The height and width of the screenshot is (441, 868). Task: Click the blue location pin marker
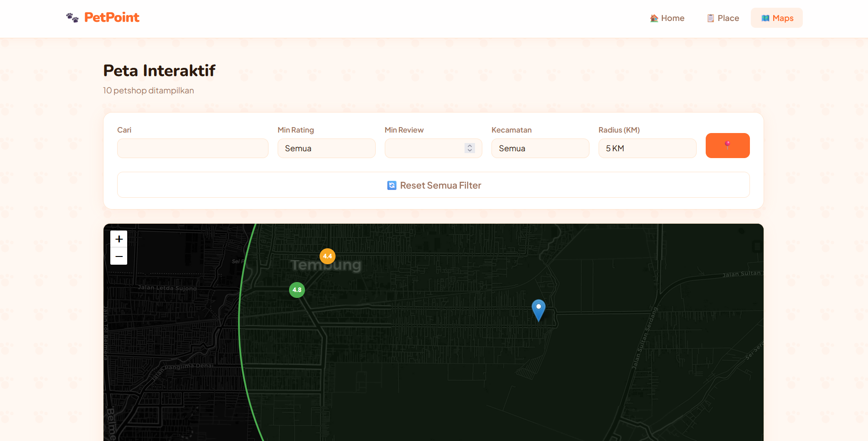coord(538,310)
